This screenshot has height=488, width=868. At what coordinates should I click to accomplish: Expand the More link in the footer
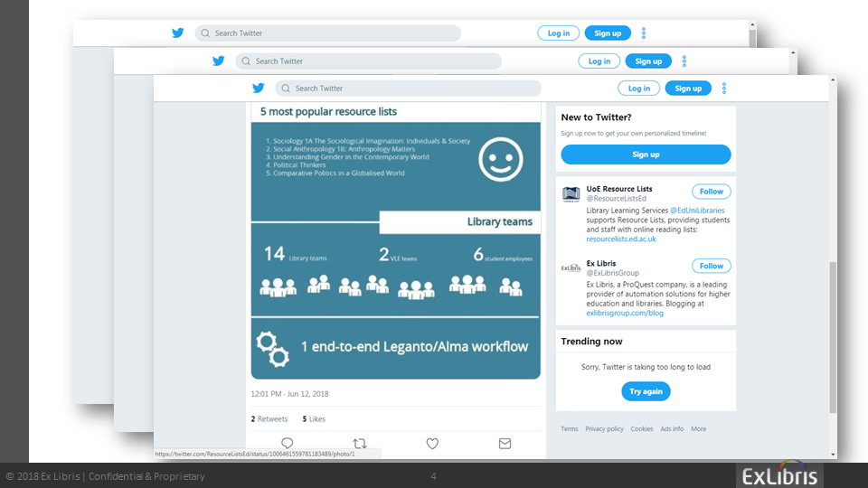pyautogui.click(x=699, y=429)
